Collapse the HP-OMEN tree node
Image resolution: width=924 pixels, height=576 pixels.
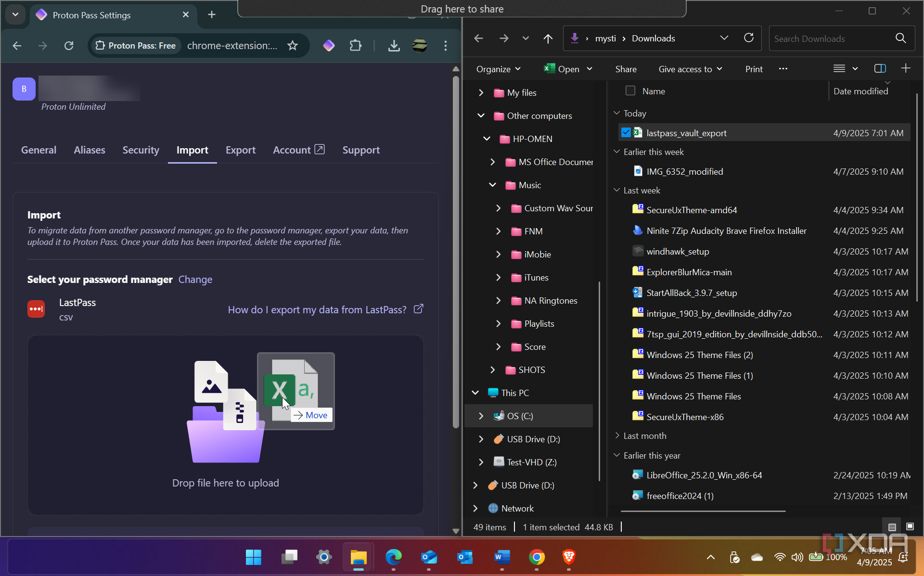(x=487, y=139)
